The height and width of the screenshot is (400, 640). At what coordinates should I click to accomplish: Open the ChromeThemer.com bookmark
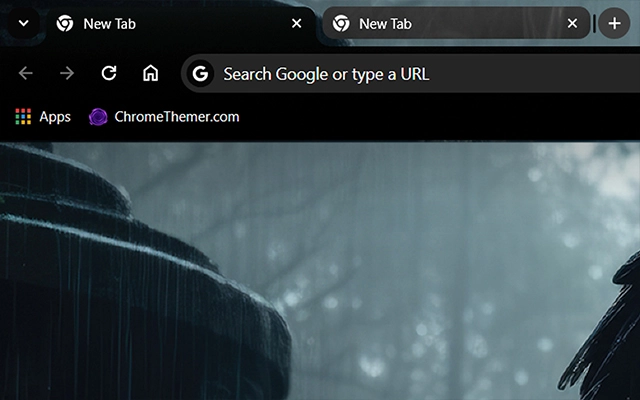(x=164, y=117)
